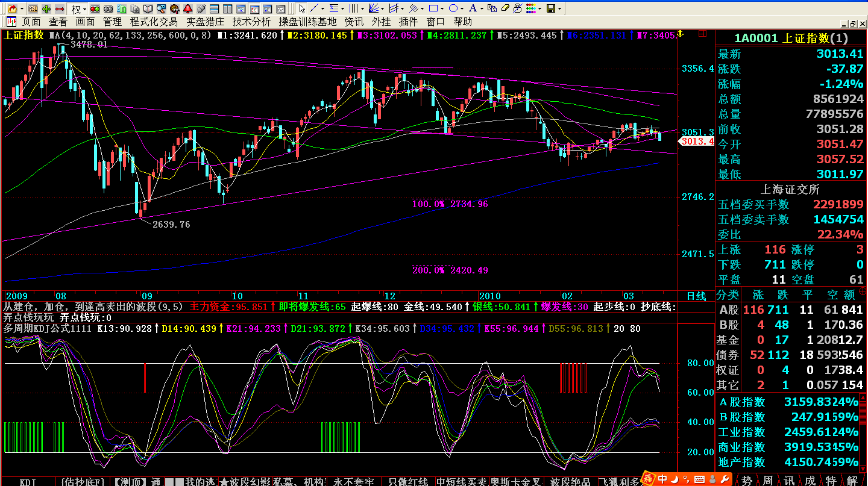Click the red horizontal double-arrow icon
Viewport: 868px width, 486px height.
pos(60,8)
